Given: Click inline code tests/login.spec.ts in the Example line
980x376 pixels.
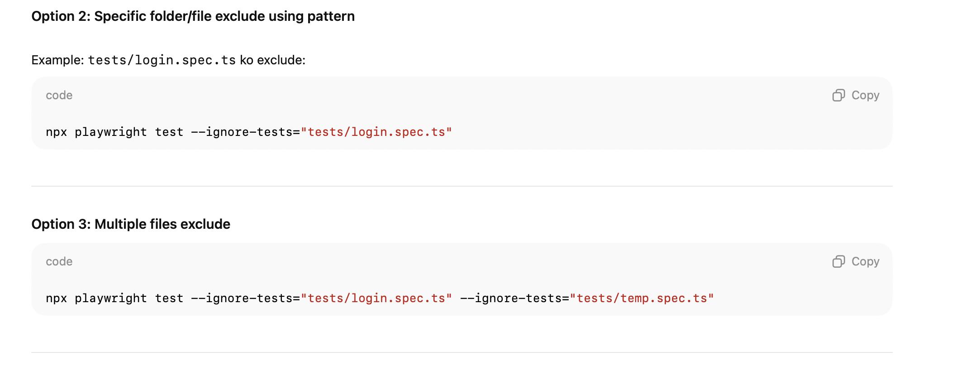Looking at the screenshot, I should 162,60.
